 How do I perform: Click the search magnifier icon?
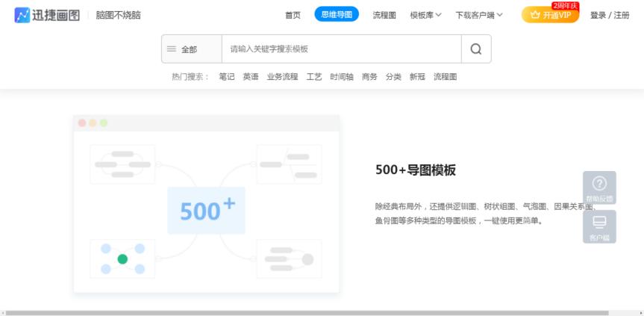pos(476,49)
